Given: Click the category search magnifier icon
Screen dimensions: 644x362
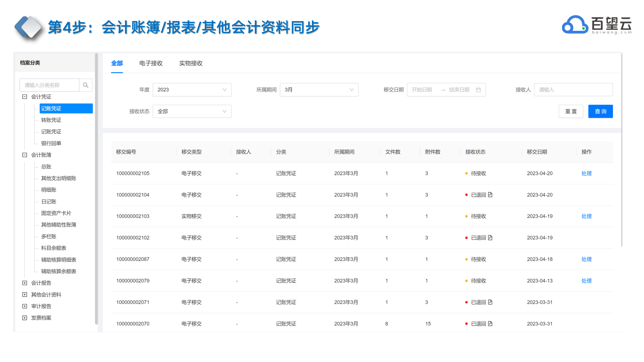Looking at the screenshot, I should point(86,85).
